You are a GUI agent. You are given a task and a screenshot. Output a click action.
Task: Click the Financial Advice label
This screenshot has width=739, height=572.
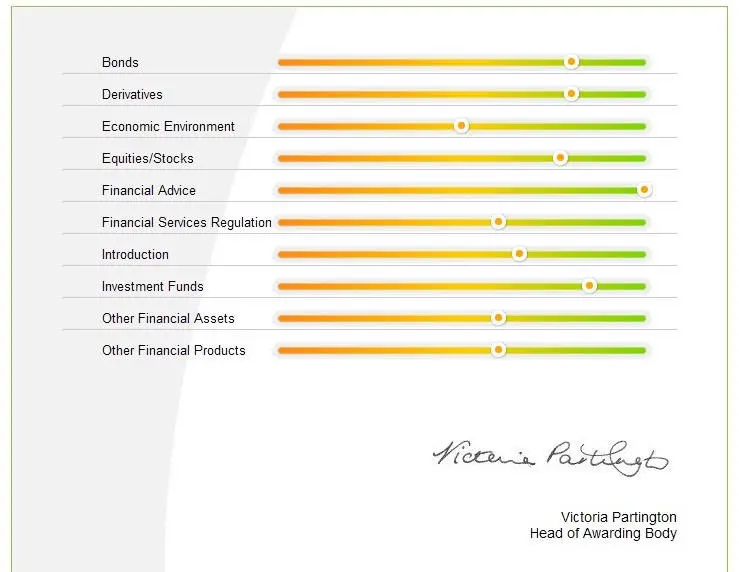pos(148,191)
